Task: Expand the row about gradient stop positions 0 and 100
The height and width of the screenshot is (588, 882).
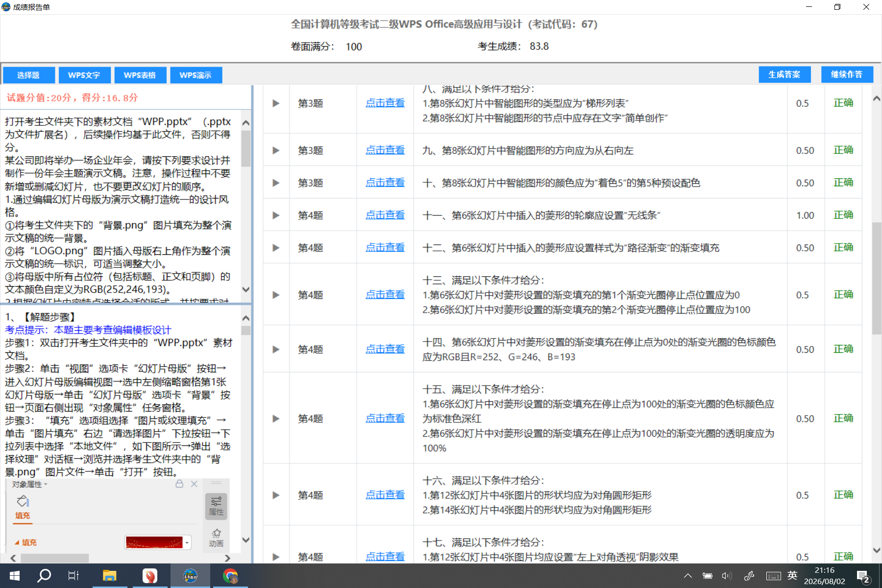Action: (x=276, y=295)
